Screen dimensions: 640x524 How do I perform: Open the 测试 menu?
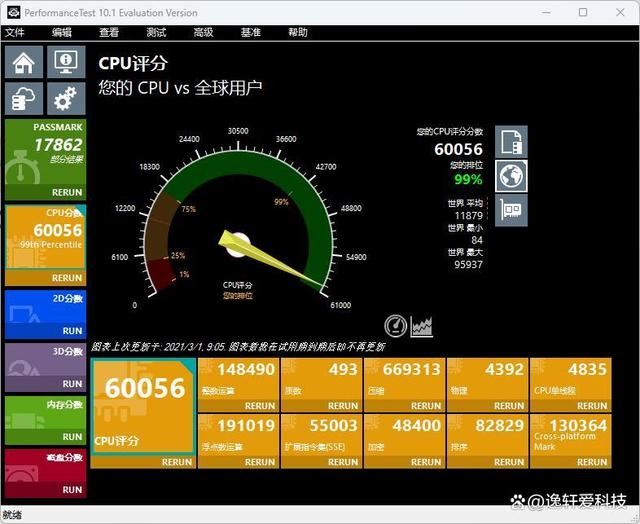(x=156, y=32)
